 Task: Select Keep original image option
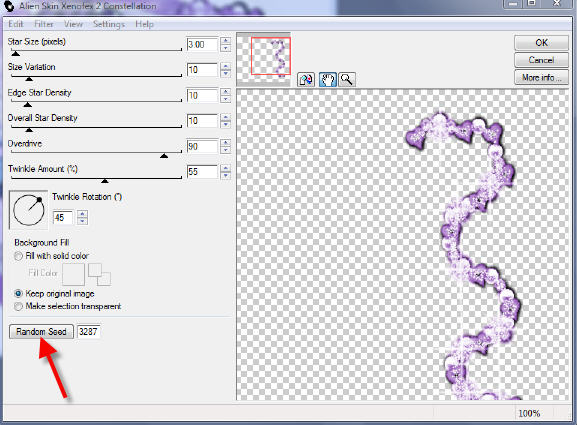click(18, 294)
